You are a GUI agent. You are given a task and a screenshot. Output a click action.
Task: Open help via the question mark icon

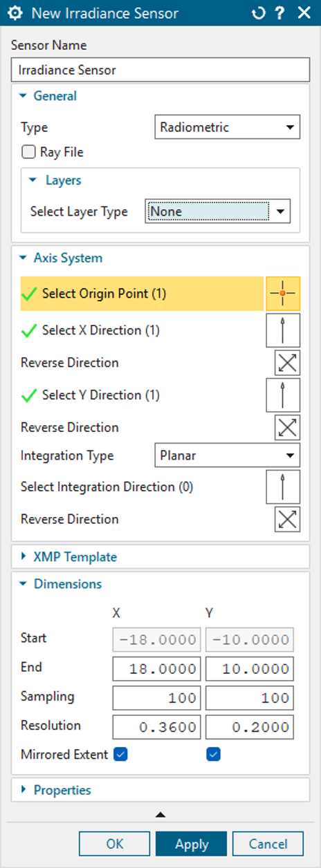click(x=280, y=13)
